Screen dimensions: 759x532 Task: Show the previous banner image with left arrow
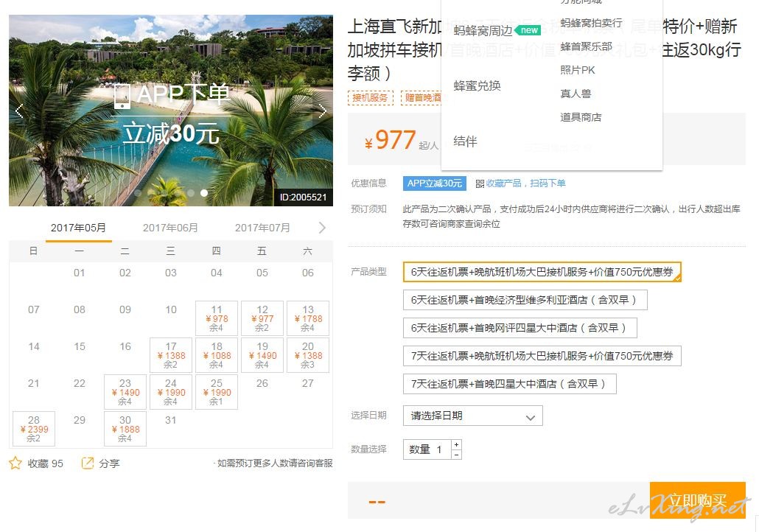19,111
